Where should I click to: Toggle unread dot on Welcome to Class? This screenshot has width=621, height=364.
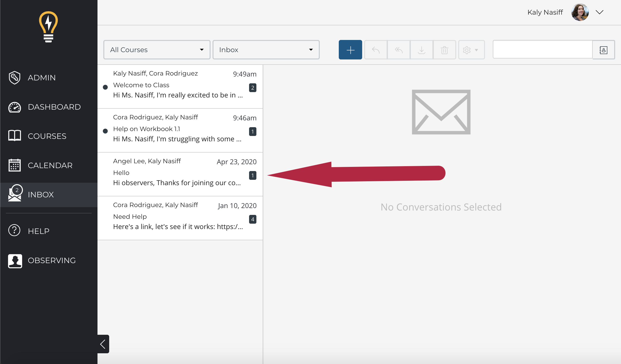(105, 87)
